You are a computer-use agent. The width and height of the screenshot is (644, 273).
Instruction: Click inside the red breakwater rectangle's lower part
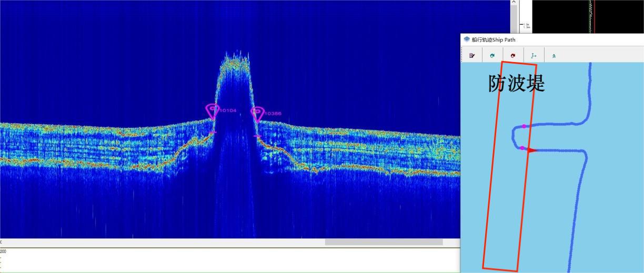[x=502, y=231]
